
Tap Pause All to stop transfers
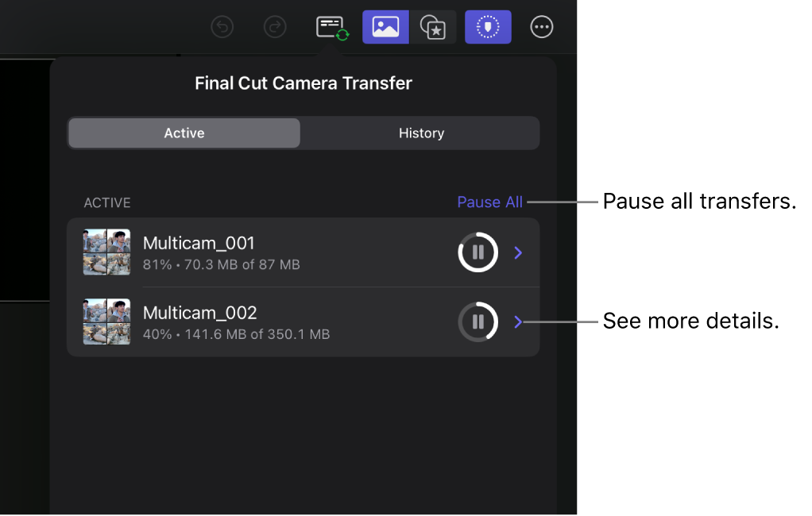coord(489,202)
